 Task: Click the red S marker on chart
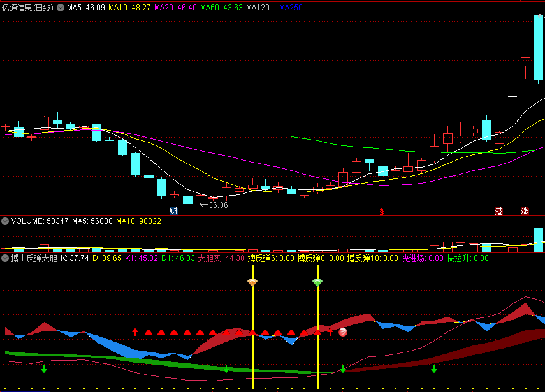[382, 211]
